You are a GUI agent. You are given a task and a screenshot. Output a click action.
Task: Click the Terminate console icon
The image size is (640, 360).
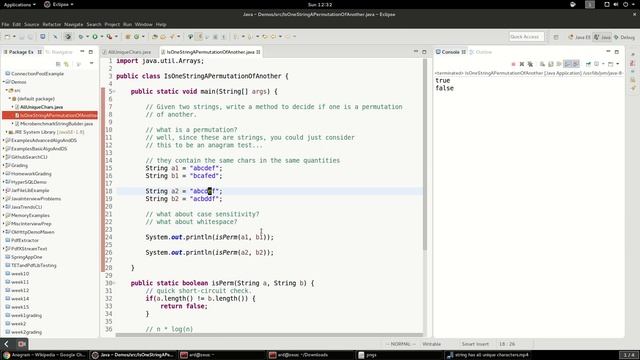pyautogui.click(x=513, y=64)
